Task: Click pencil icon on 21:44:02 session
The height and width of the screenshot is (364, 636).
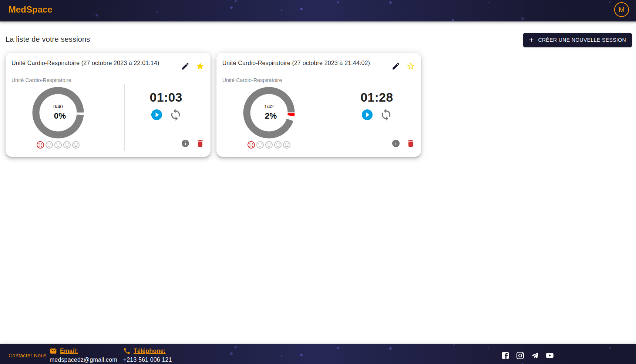Action: pyautogui.click(x=396, y=66)
